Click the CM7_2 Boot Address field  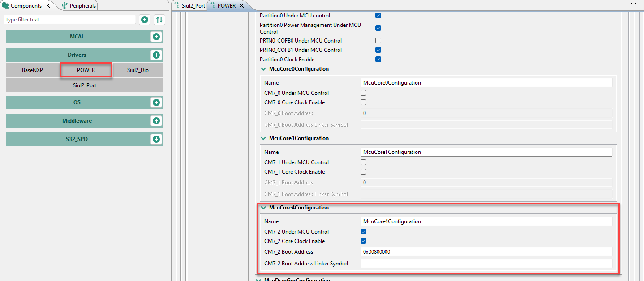486,252
